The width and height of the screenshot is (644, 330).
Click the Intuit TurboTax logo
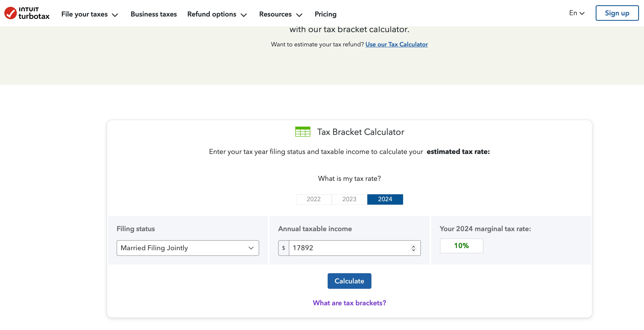27,13
